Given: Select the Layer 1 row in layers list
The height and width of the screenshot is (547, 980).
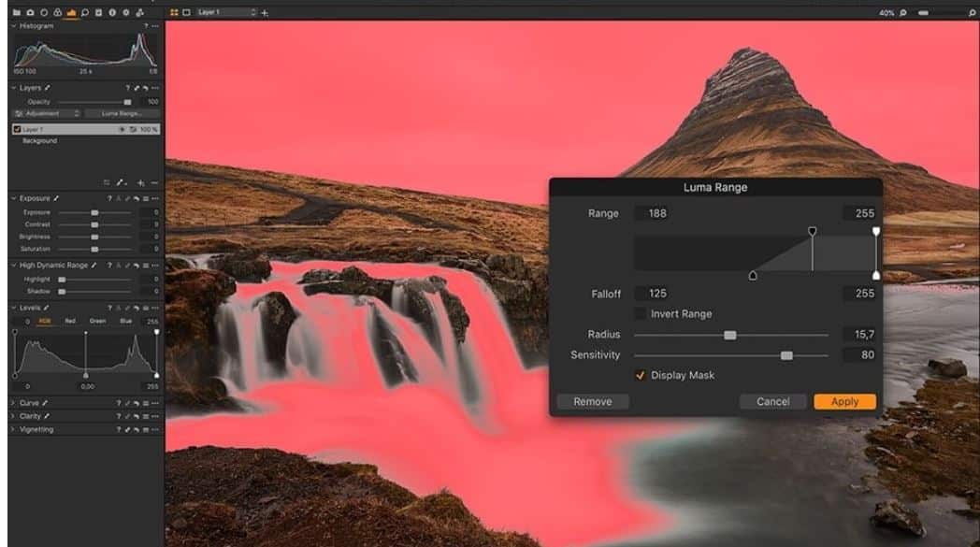Looking at the screenshot, I should [86, 129].
